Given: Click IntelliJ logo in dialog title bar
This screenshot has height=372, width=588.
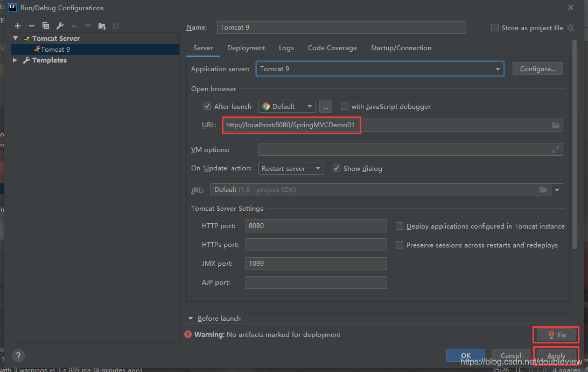Looking at the screenshot, I should tap(12, 8).
